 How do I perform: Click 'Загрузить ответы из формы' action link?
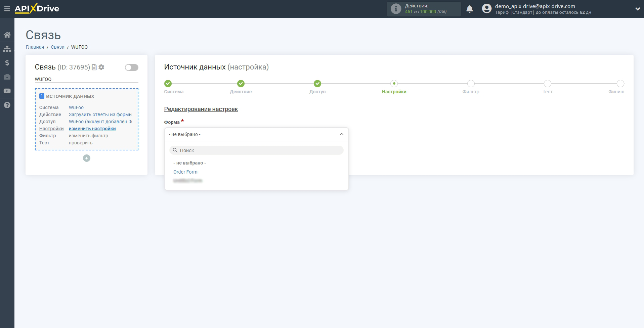(x=100, y=114)
